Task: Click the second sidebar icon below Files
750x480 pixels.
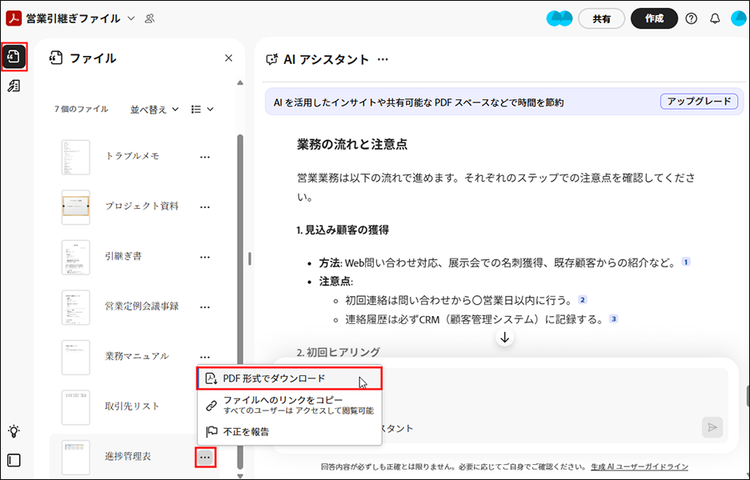Action: [14, 87]
